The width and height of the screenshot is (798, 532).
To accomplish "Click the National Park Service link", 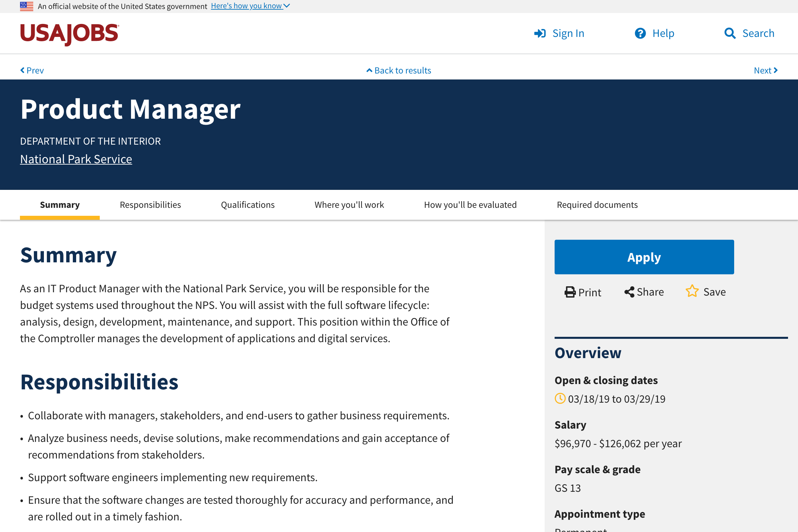I will pyautogui.click(x=75, y=159).
